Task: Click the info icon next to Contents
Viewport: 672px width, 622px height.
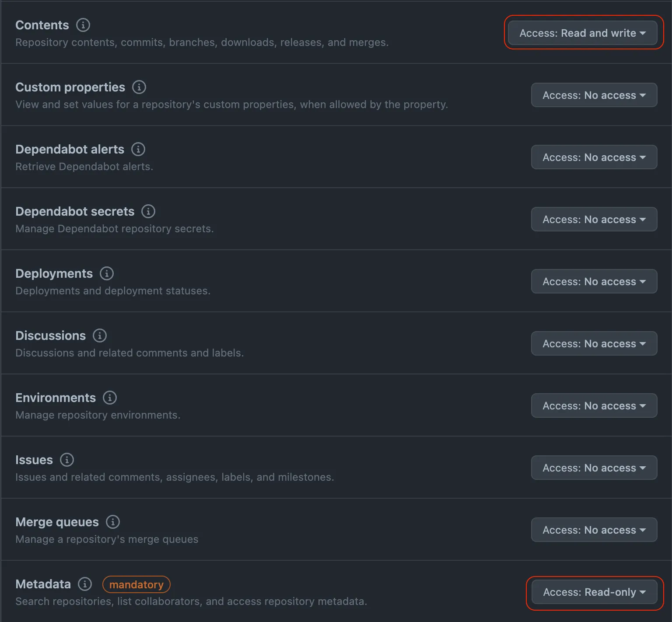Action: 83,25
